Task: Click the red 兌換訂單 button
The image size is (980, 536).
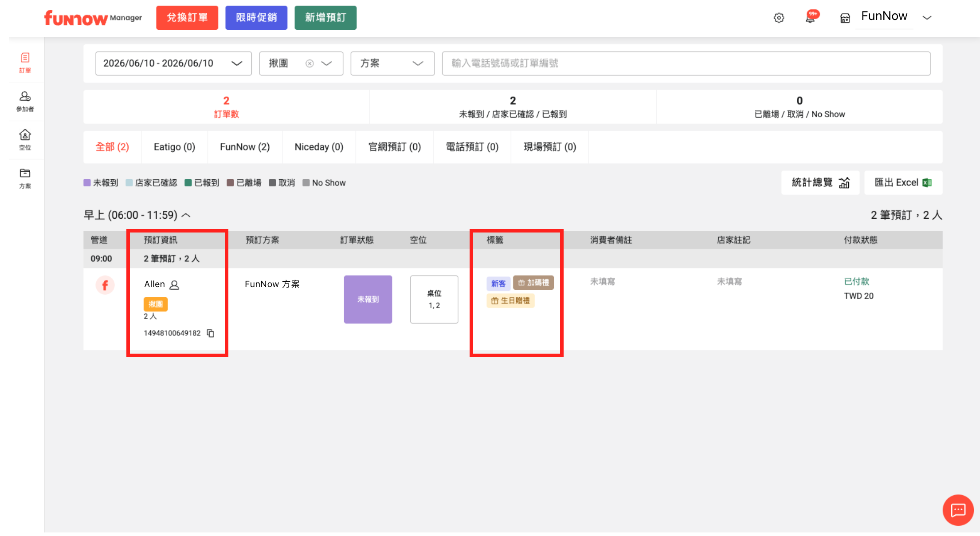Action: click(187, 18)
